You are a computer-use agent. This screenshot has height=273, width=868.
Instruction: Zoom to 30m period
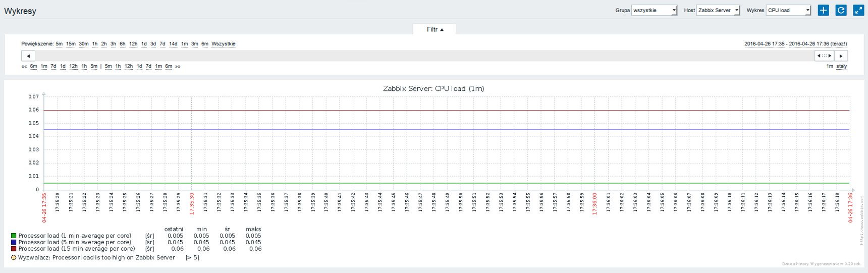84,44
